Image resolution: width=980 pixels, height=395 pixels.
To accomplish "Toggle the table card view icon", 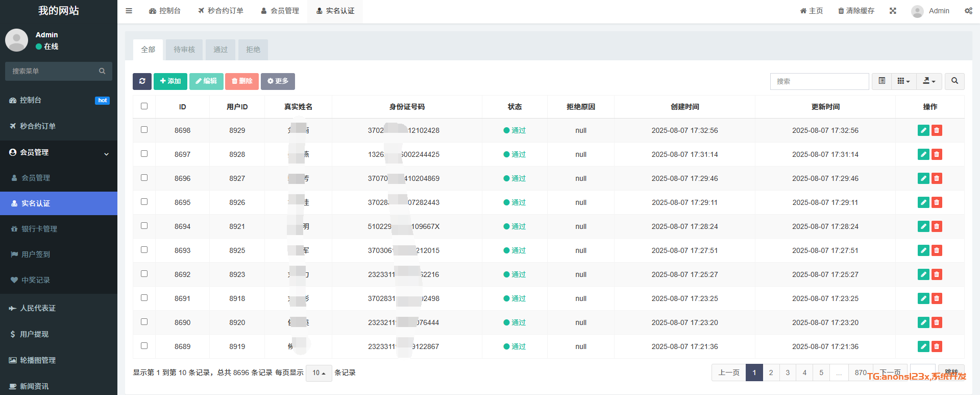I will pos(881,81).
